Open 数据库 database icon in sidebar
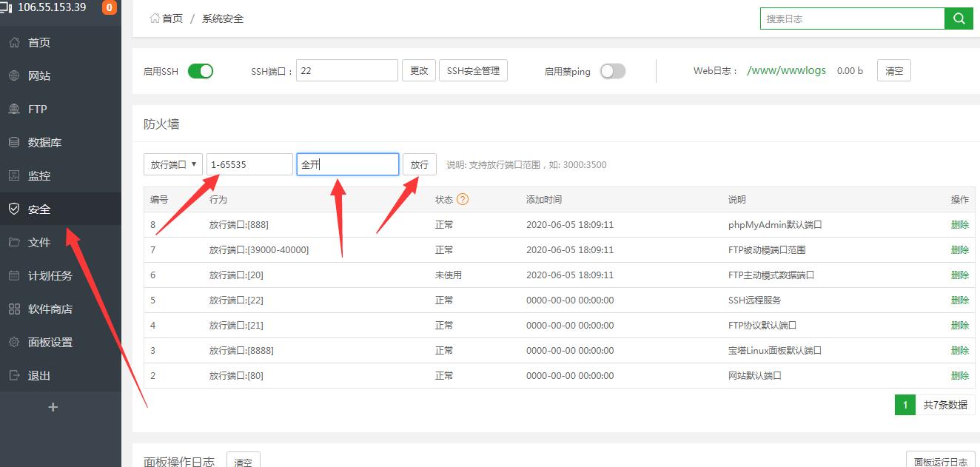Viewport: 980px width, 467px height. point(14,142)
